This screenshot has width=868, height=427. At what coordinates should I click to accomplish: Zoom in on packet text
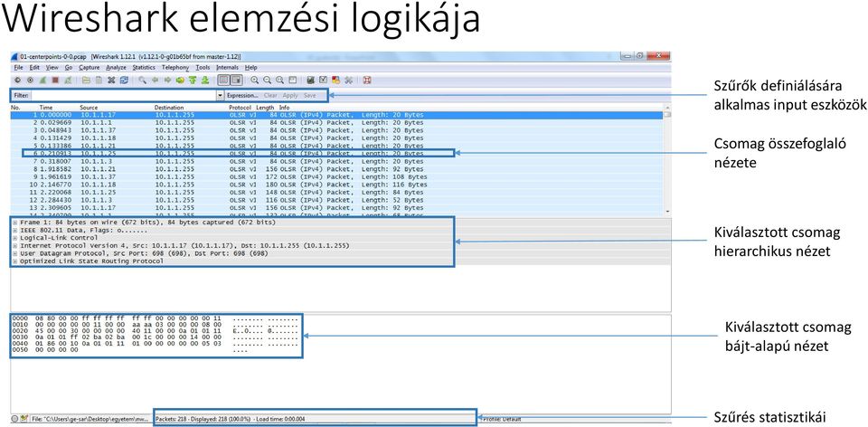click(x=255, y=81)
